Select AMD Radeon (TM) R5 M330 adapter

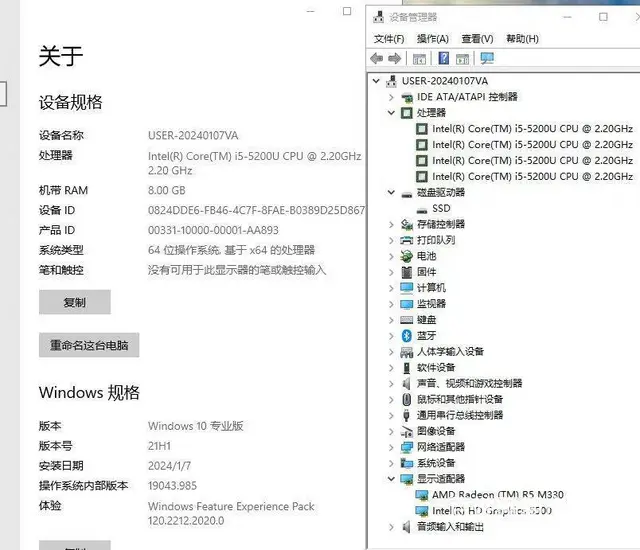coord(498,495)
